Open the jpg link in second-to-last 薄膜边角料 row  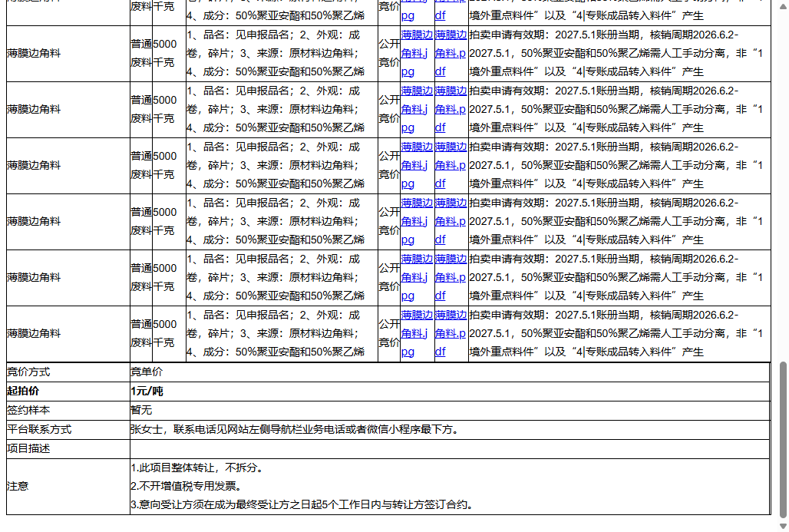tap(417, 277)
